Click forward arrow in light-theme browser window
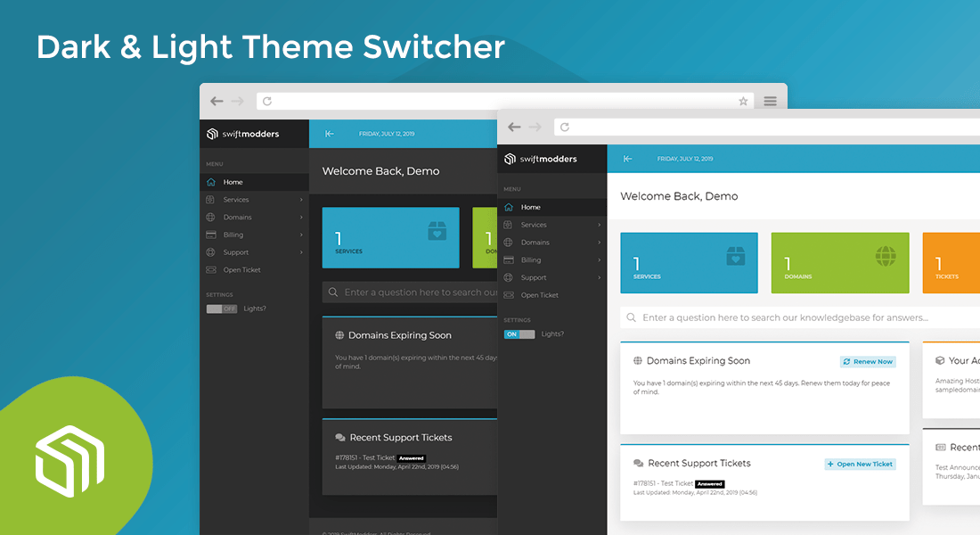Image resolution: width=980 pixels, height=535 pixels. (535, 127)
